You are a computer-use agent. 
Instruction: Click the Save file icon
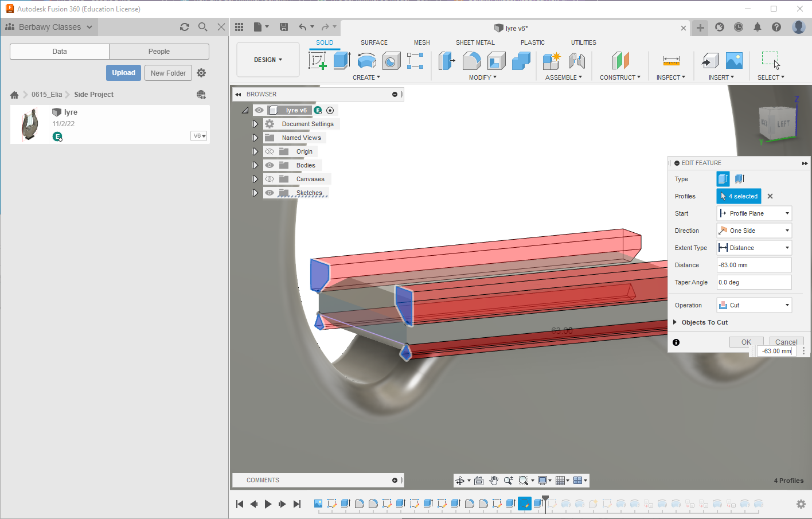pyautogui.click(x=284, y=27)
